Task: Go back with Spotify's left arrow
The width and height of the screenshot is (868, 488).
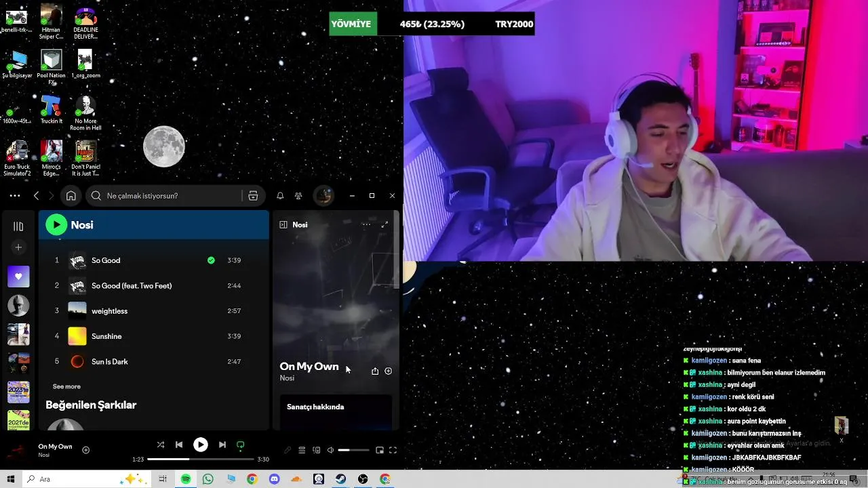Action: (x=36, y=196)
